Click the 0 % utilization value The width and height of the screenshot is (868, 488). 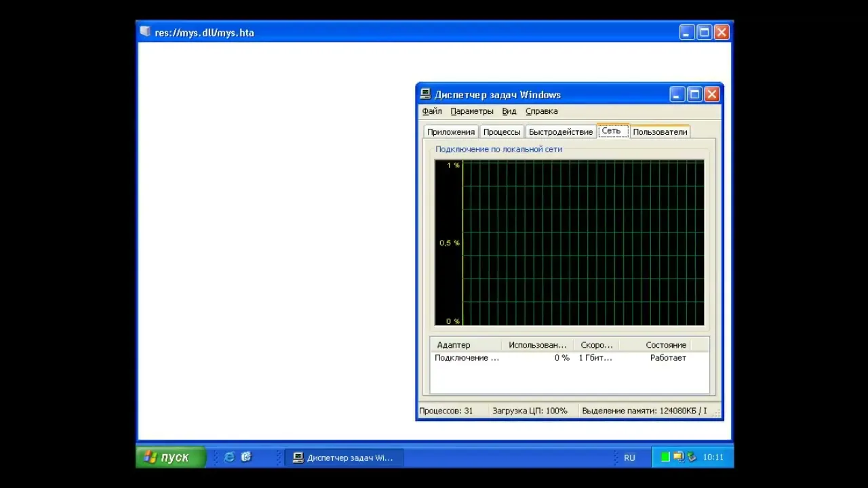coord(562,358)
